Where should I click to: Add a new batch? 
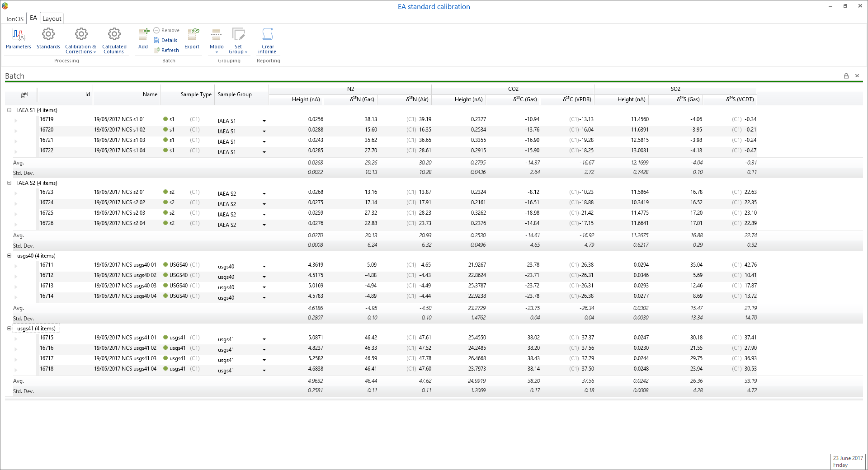click(x=143, y=38)
